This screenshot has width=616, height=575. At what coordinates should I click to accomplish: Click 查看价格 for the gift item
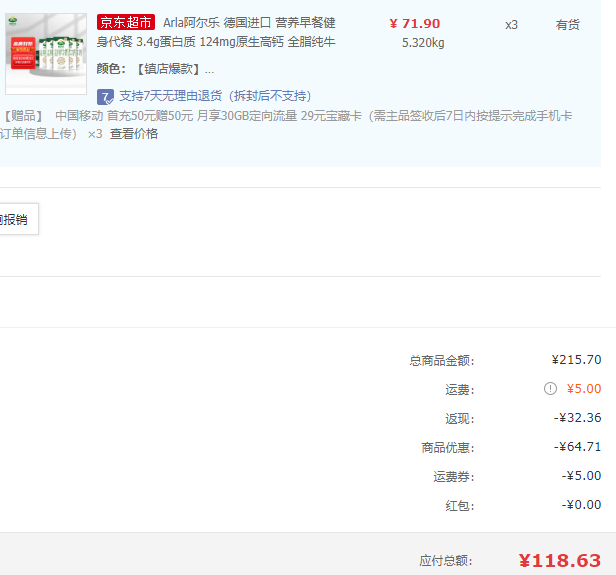click(134, 134)
